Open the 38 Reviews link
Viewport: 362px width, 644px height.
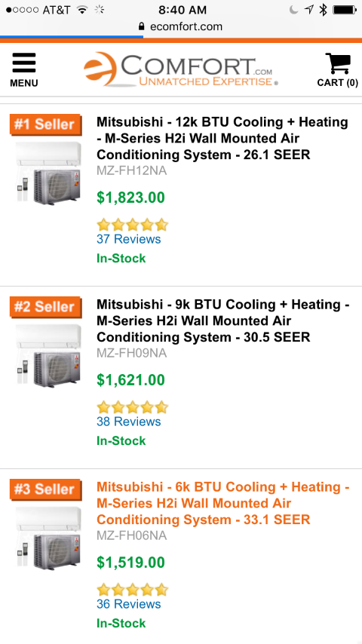pos(129,422)
